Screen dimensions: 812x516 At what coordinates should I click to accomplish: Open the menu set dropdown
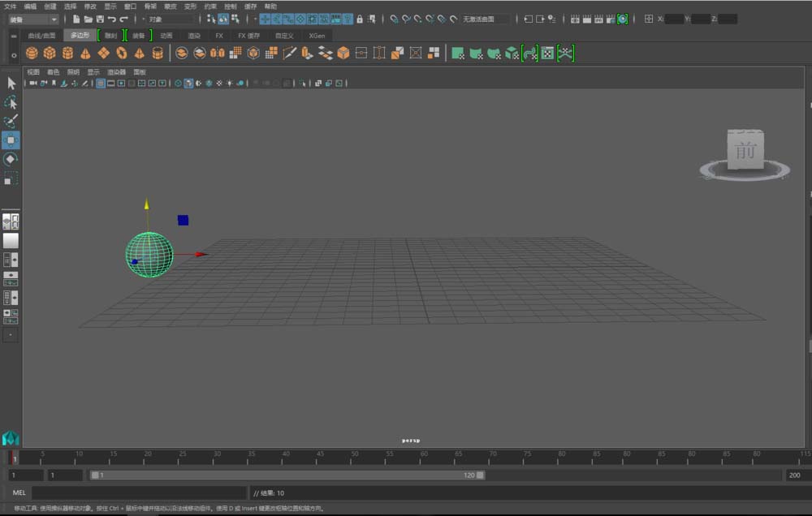click(32, 19)
